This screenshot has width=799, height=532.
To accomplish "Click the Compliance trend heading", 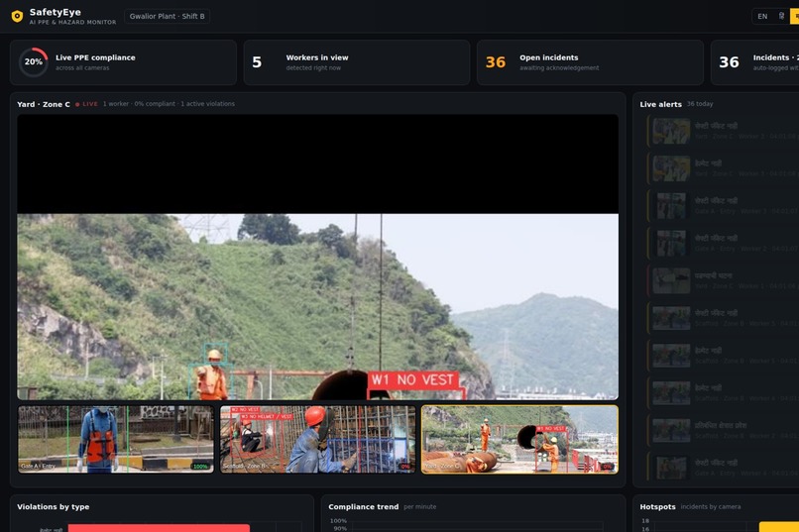I will 364,506.
